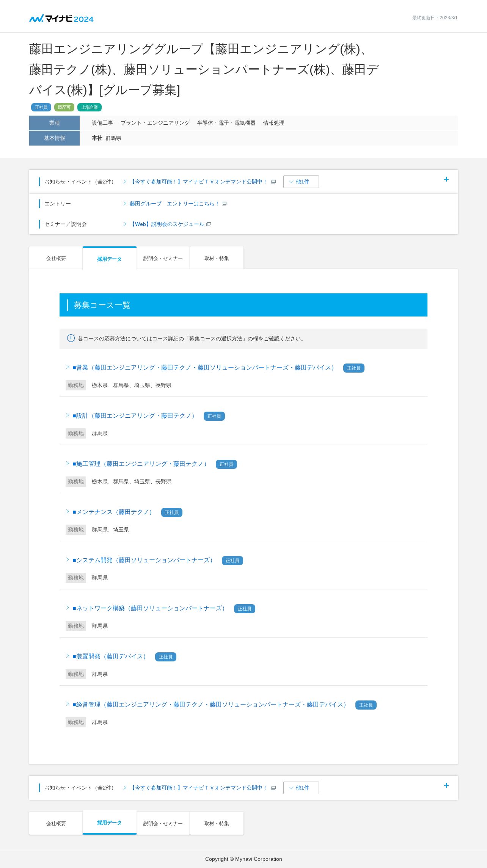Click 正社員 badge beside ■設計 course
Screen dimensions: 487x868
pyautogui.click(x=214, y=416)
